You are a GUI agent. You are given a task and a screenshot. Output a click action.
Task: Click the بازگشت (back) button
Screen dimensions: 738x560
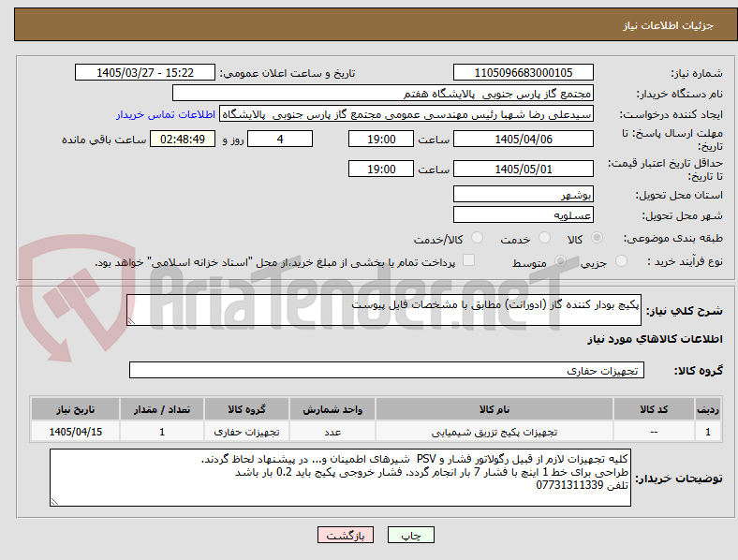coord(346,535)
